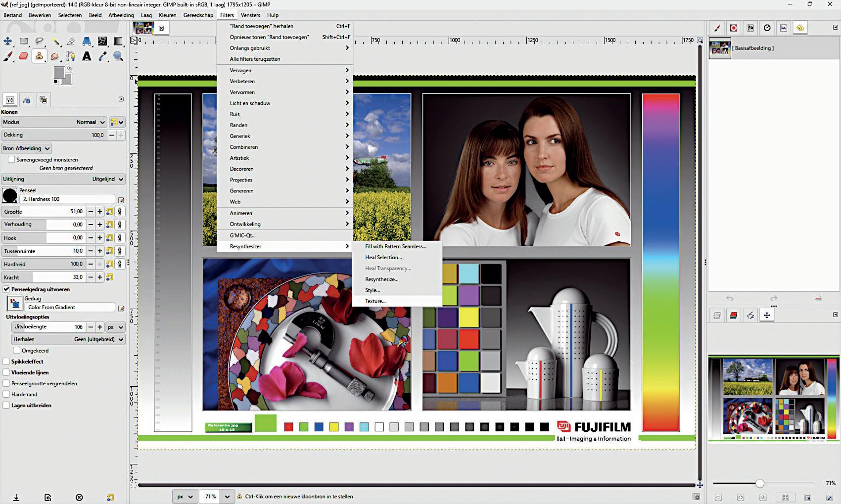Choose Heal Selection from the Resynthesizer submenu
The image size is (841, 504).
[383, 257]
